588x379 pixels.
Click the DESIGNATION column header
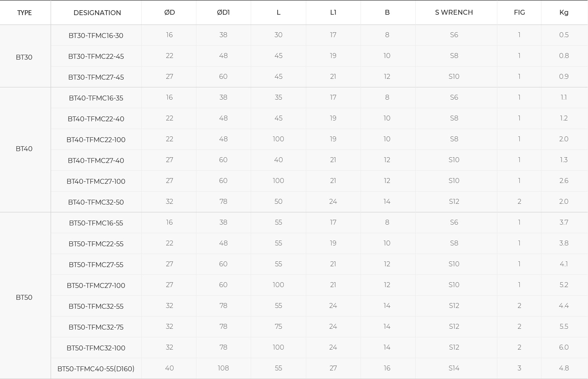(x=97, y=13)
